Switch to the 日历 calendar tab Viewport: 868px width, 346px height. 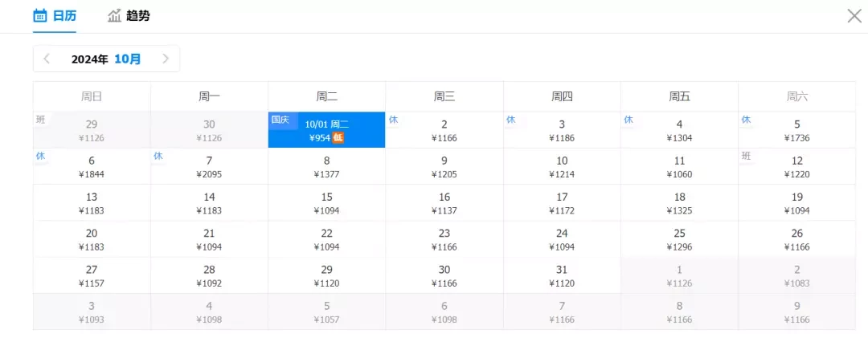(55, 15)
